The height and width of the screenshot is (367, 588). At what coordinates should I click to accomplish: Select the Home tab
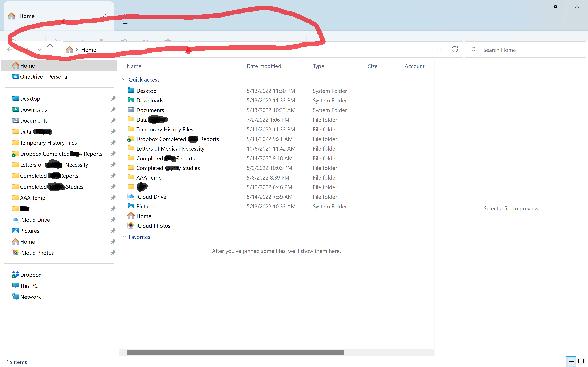click(27, 16)
